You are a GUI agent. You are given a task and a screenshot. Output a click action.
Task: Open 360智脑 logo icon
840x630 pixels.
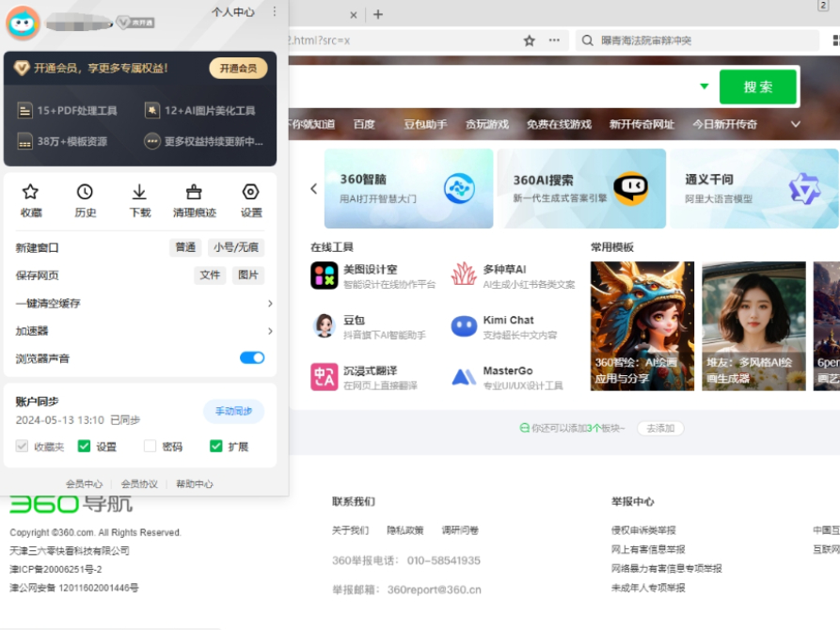pyautogui.click(x=459, y=189)
